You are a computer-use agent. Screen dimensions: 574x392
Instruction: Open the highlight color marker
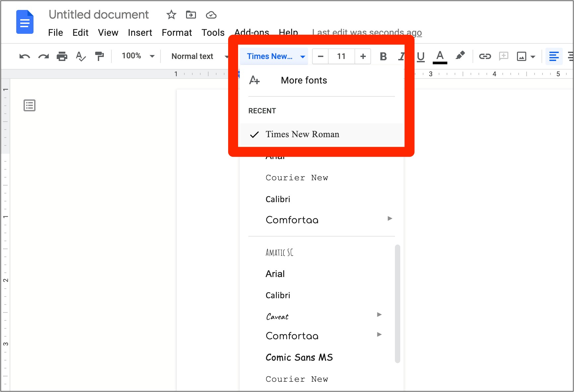coord(460,56)
